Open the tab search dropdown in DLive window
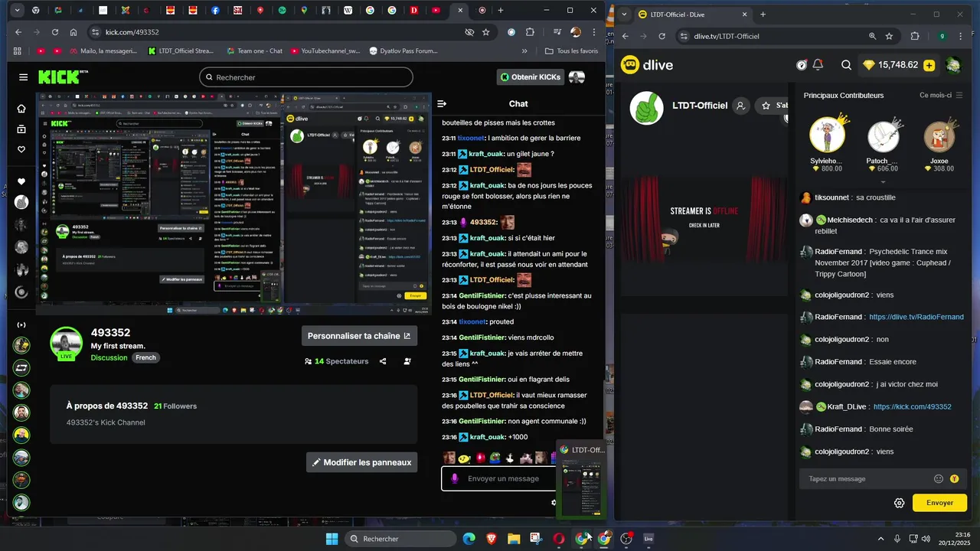Image resolution: width=980 pixels, height=551 pixels. point(626,15)
